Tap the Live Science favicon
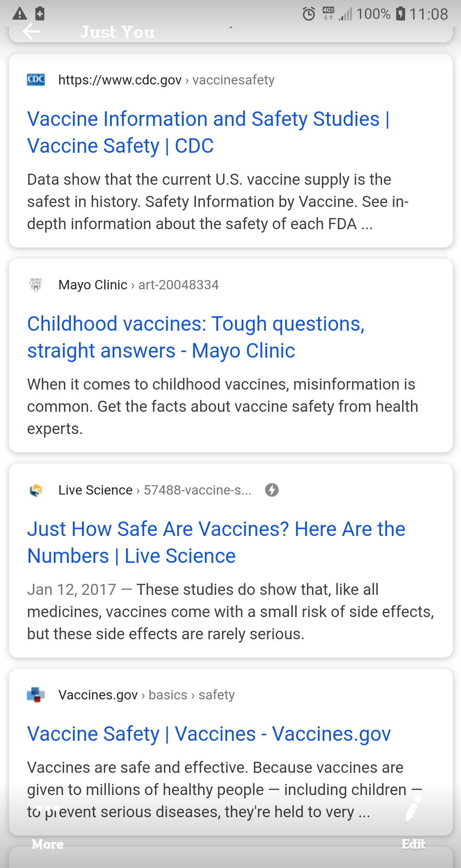 pyautogui.click(x=36, y=490)
